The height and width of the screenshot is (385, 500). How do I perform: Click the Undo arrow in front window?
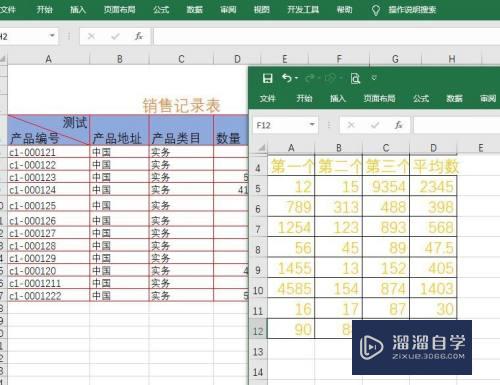pos(286,78)
